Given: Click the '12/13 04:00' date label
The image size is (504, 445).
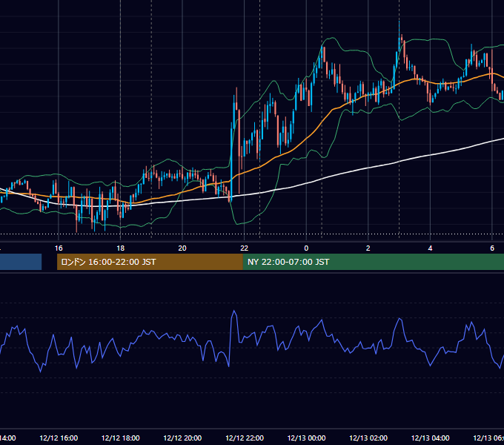Looking at the screenshot, I should pyautogui.click(x=431, y=438).
